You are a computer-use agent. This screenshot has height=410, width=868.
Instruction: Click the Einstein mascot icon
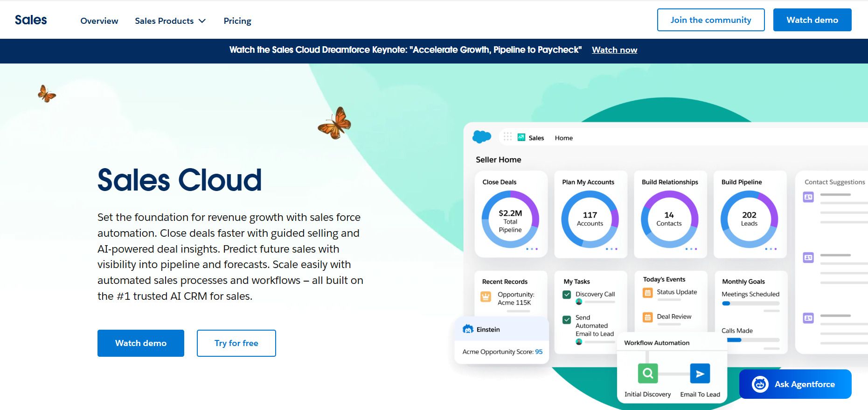pyautogui.click(x=468, y=329)
